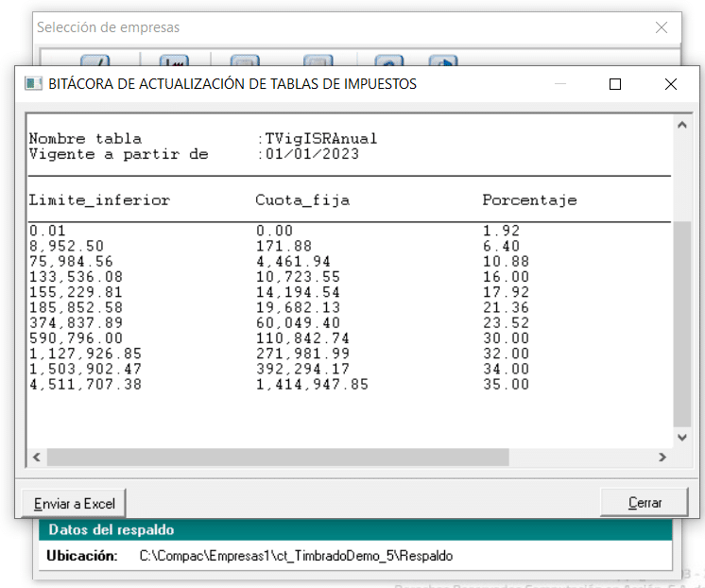The image size is (705, 588).
Task: Click the Vigente a partir de label
Action: click(x=119, y=154)
